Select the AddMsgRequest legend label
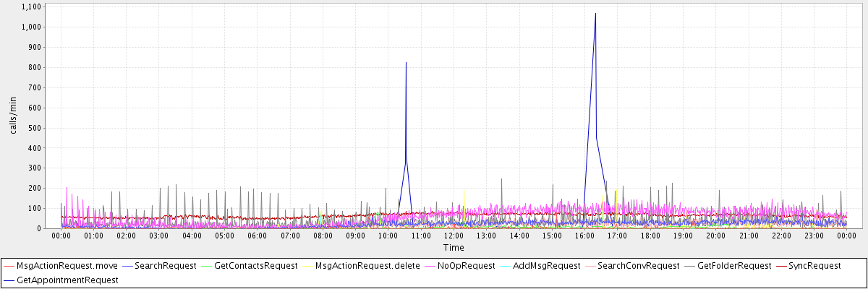 click(x=546, y=266)
